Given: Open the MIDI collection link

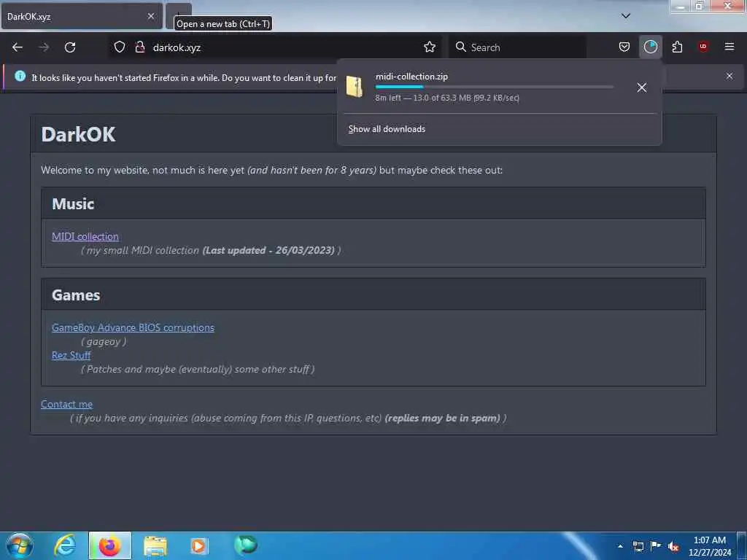Looking at the screenshot, I should click(x=85, y=237).
